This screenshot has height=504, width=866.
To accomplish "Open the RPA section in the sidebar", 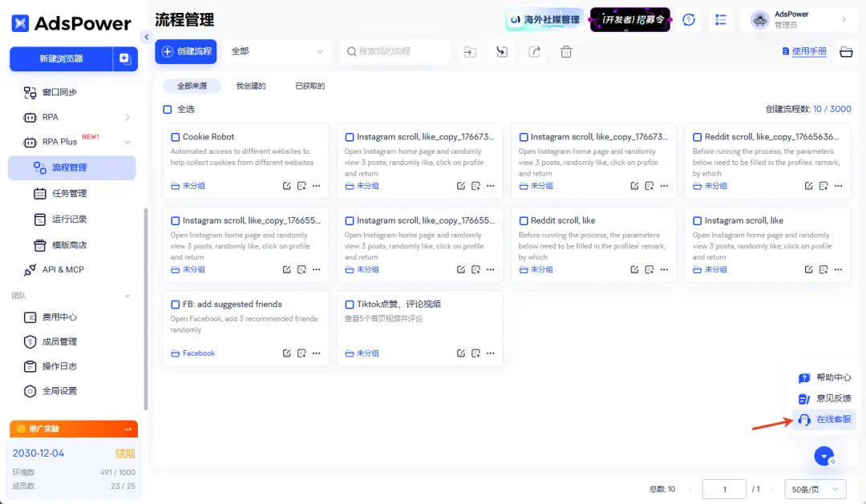I will [x=52, y=117].
